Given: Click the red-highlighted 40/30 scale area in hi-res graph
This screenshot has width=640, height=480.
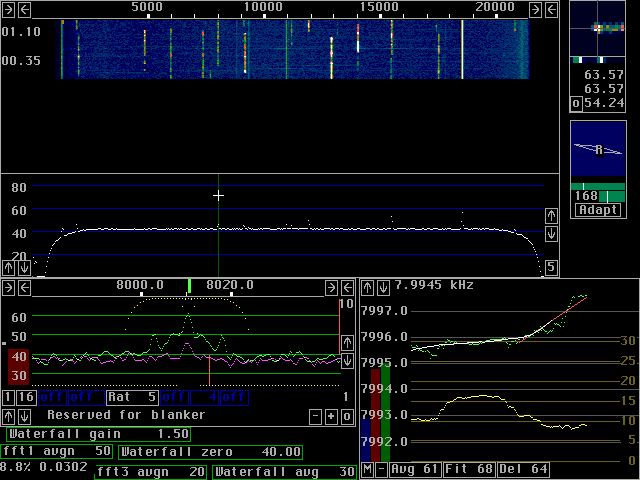Looking at the screenshot, I should (x=19, y=367).
